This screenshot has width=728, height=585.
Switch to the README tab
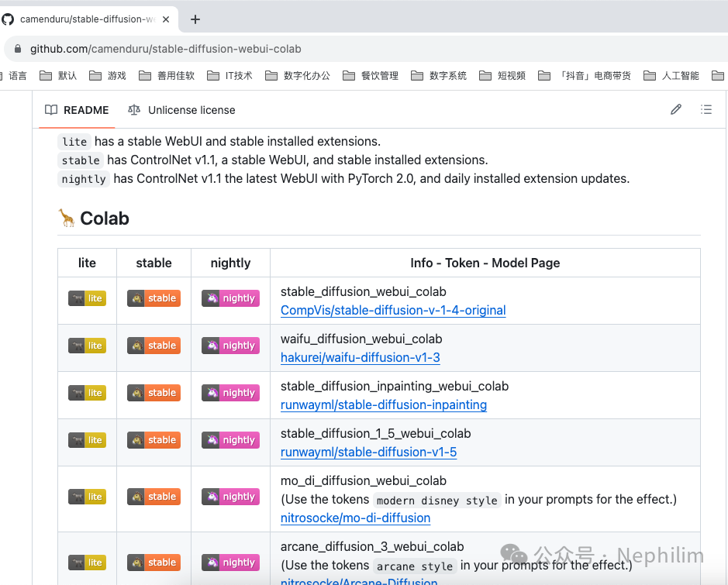77,110
